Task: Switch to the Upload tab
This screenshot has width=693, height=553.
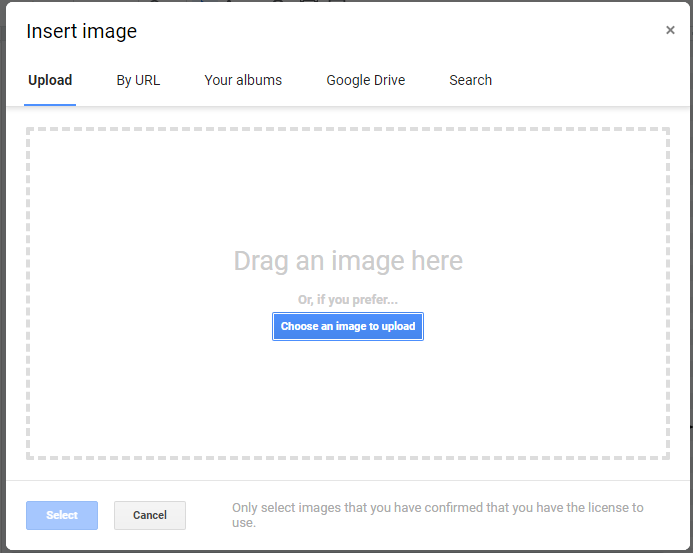Action: [50, 80]
